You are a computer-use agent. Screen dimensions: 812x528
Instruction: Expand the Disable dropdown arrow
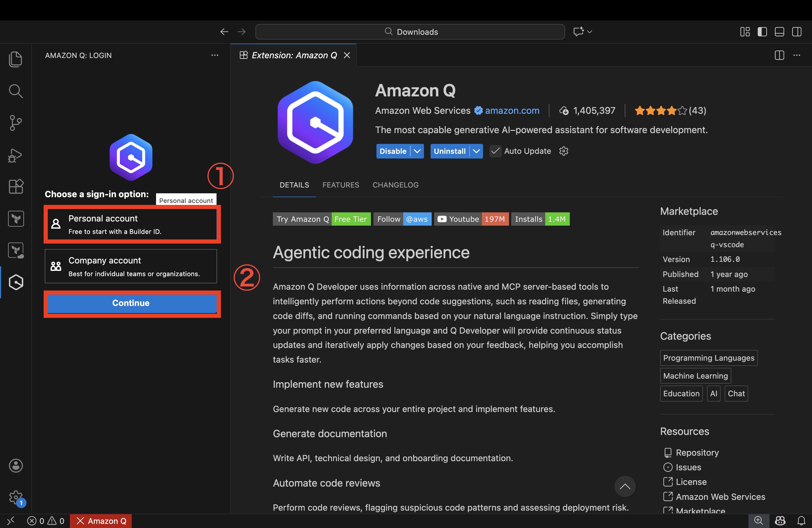click(417, 151)
